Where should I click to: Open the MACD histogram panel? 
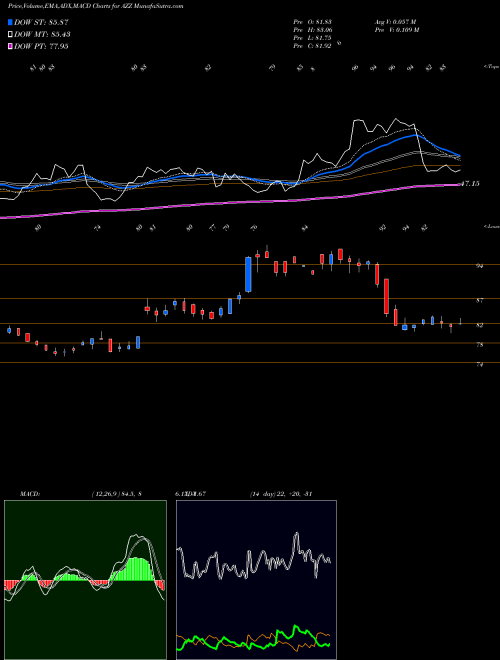pos(85,580)
